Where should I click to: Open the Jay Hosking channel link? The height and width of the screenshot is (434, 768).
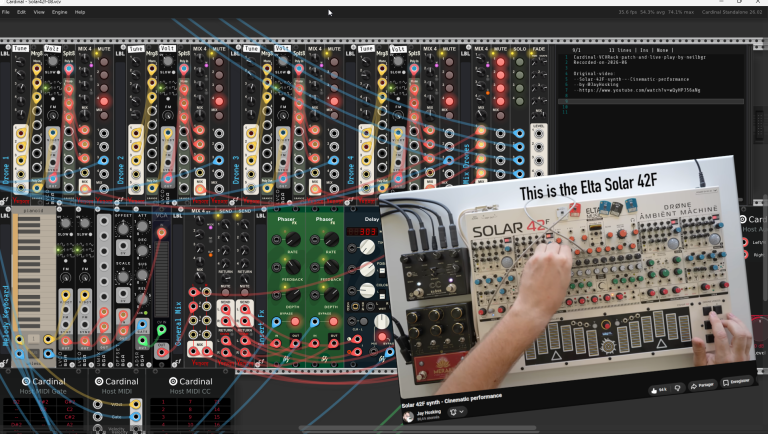(x=429, y=412)
